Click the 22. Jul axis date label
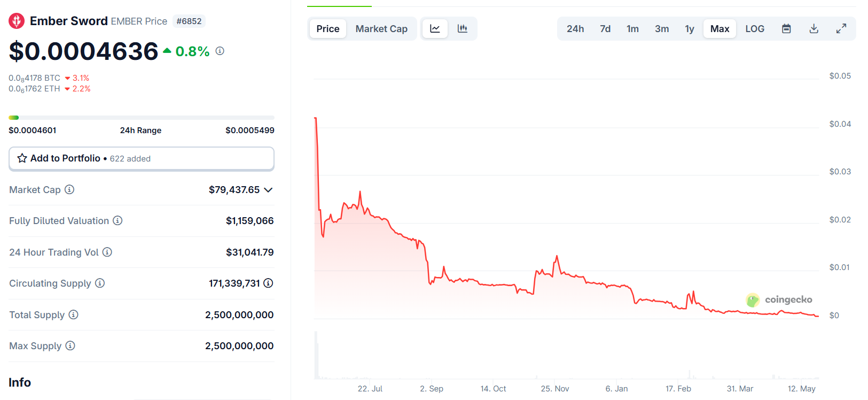 370,389
